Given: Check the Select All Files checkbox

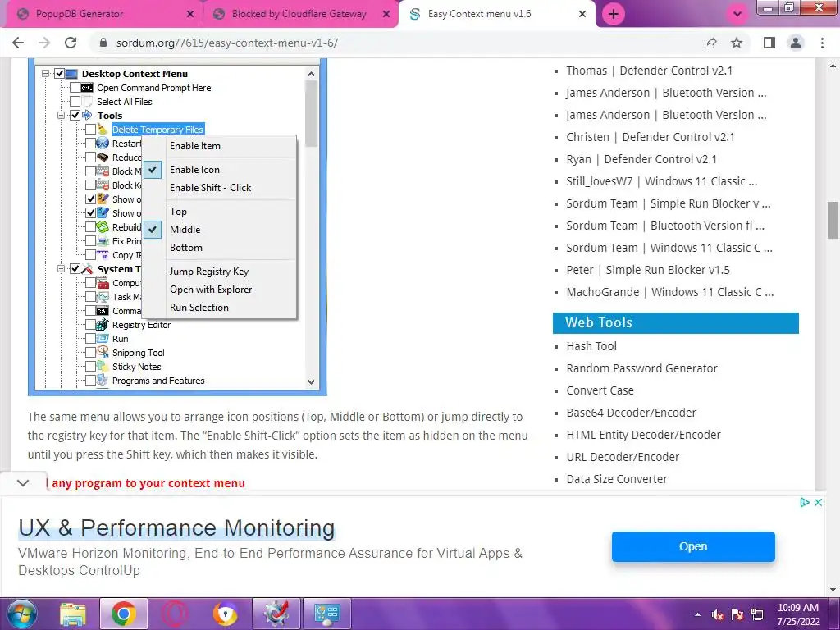Looking at the screenshot, I should [x=75, y=101].
